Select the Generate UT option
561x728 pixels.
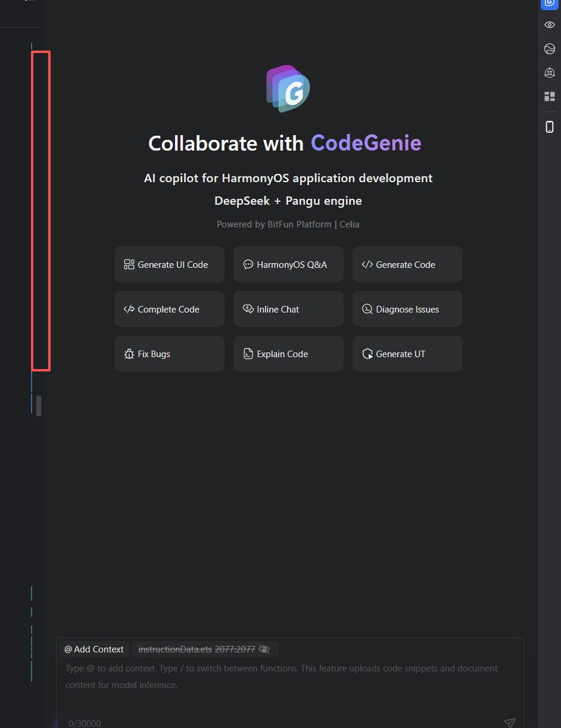[407, 354]
